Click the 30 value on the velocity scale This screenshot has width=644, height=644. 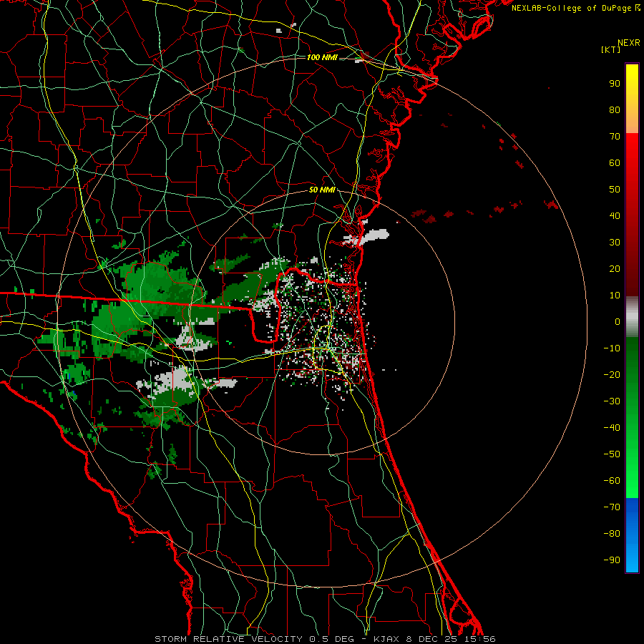tap(615, 243)
